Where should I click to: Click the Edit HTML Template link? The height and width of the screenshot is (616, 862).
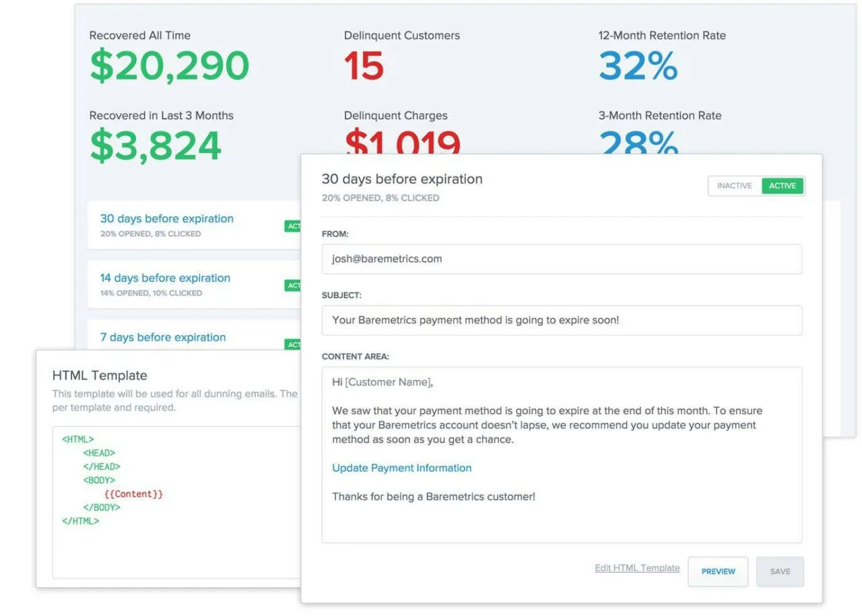[637, 568]
